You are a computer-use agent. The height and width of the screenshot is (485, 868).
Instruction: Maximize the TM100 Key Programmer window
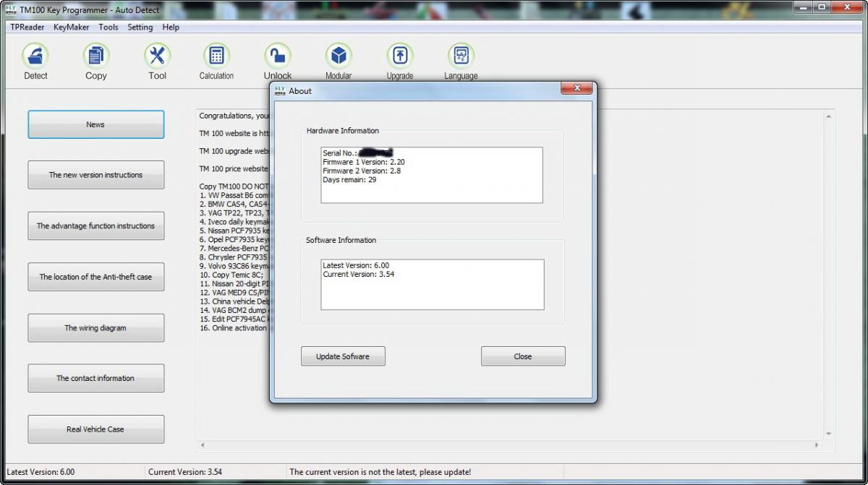(x=822, y=7)
